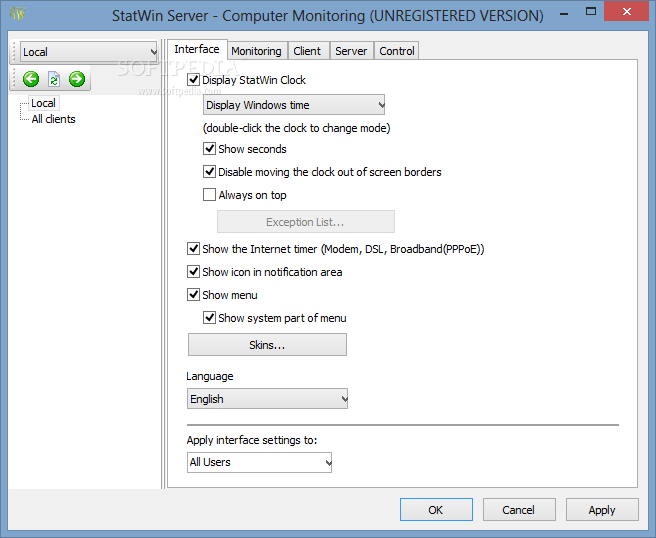Toggle Show menu checkbox
This screenshot has height=538, width=656.
[193, 295]
